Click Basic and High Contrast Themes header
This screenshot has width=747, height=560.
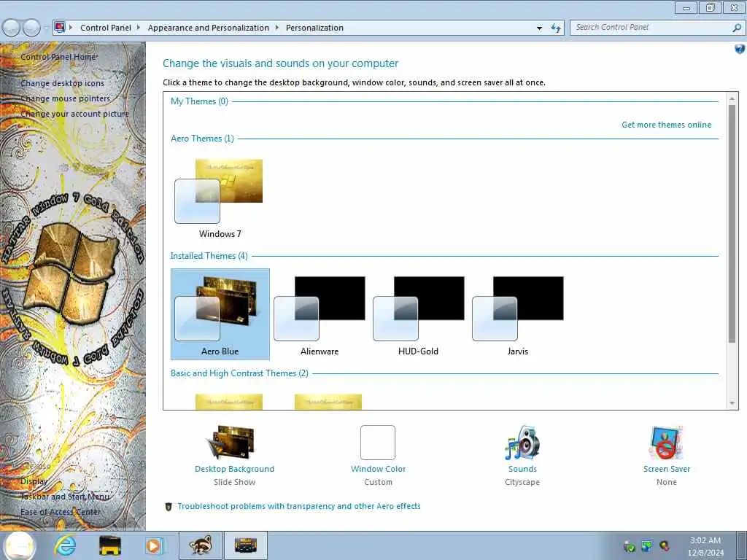[x=239, y=373]
